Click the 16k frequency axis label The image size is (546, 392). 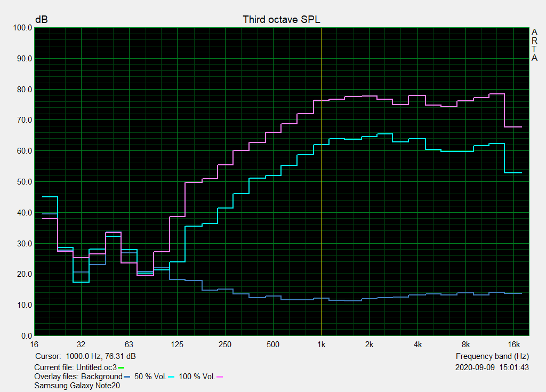tap(513, 345)
